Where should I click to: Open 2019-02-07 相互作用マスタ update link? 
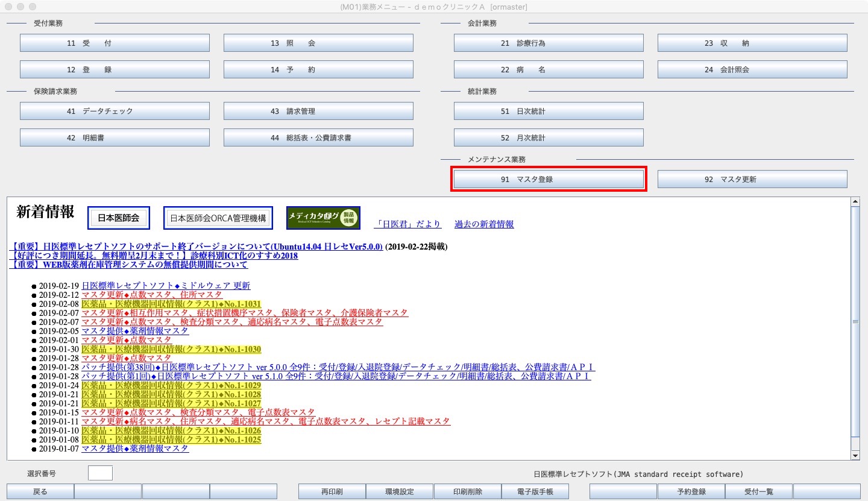point(245,313)
